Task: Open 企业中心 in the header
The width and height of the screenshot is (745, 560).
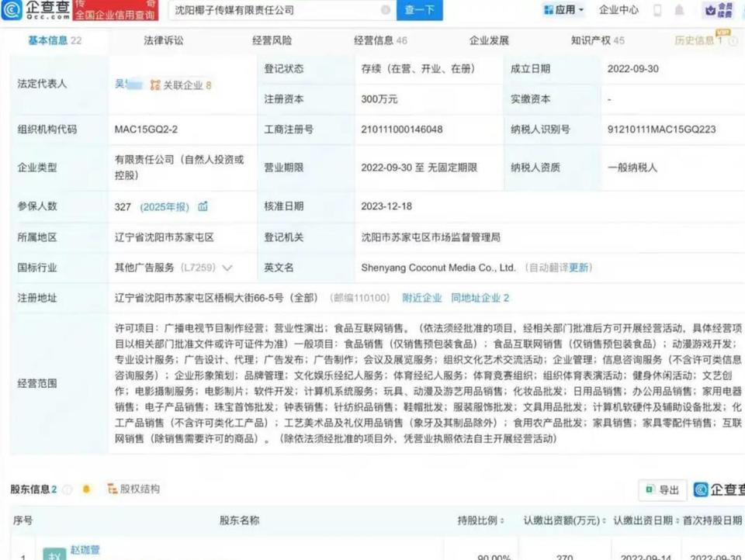Action: tap(619, 10)
